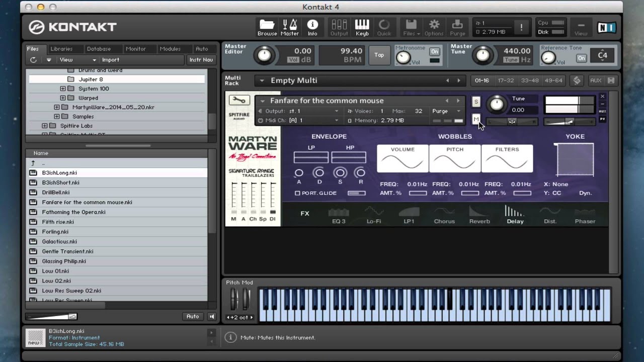Screen dimensions: 644x362
Task: Toggle the AUX rack button
Action: click(596, 80)
